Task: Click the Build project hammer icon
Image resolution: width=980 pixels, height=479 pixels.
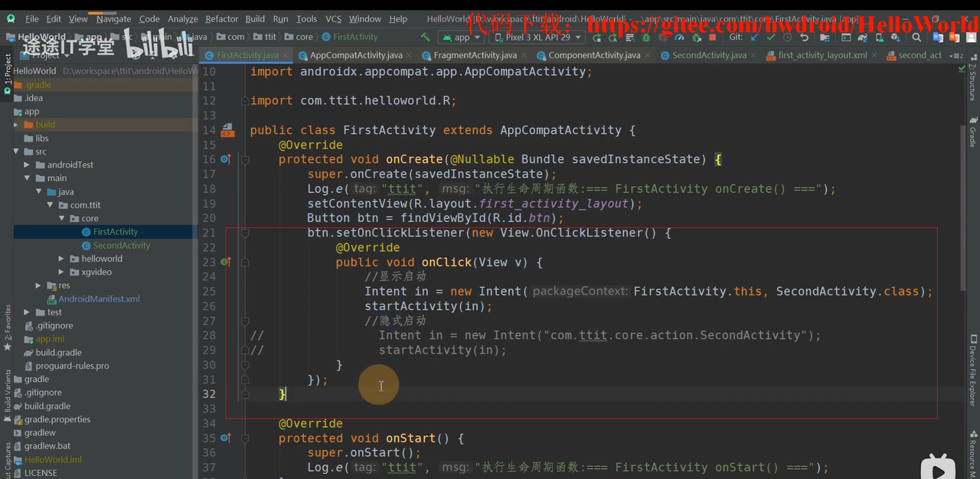Action: click(426, 37)
